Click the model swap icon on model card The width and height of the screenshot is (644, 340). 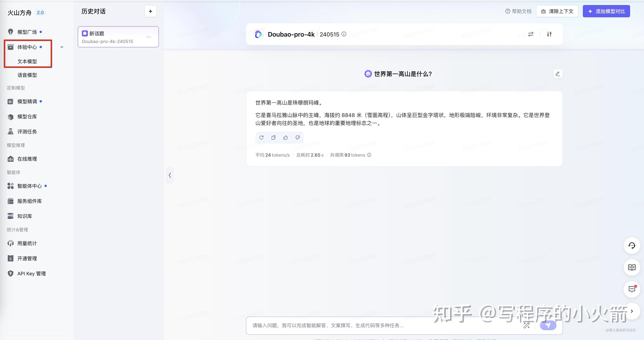(530, 34)
